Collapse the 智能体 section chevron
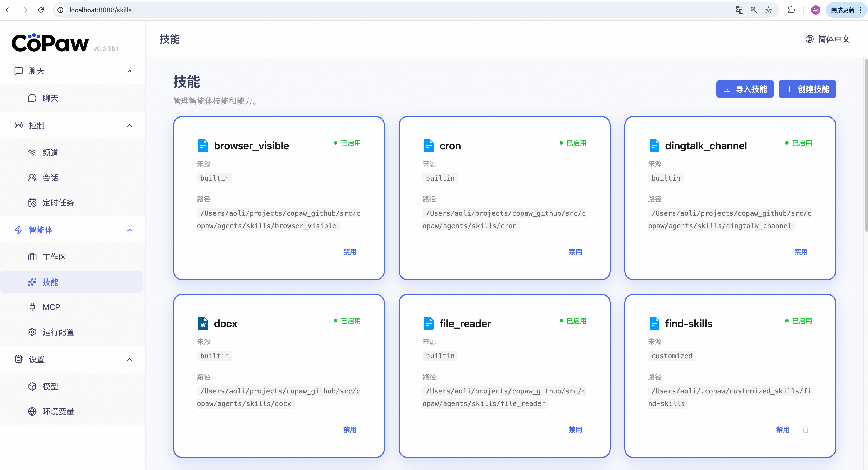 click(x=129, y=230)
